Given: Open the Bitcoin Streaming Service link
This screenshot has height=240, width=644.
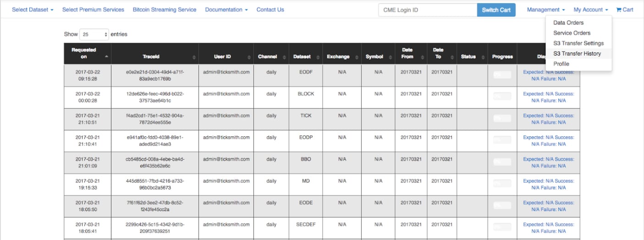Looking at the screenshot, I should (164, 10).
